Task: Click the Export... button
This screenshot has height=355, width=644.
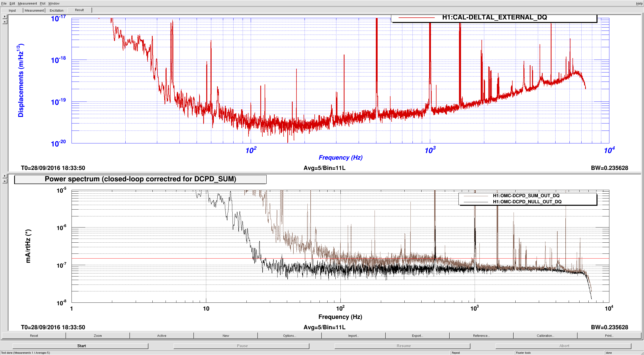Action: [417, 336]
